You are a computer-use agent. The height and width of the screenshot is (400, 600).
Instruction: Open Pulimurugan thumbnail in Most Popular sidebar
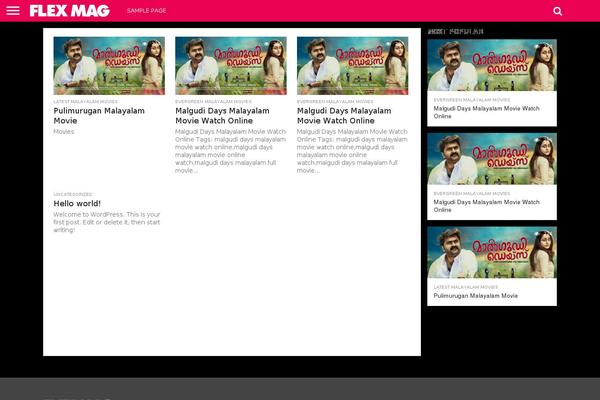pos(492,253)
